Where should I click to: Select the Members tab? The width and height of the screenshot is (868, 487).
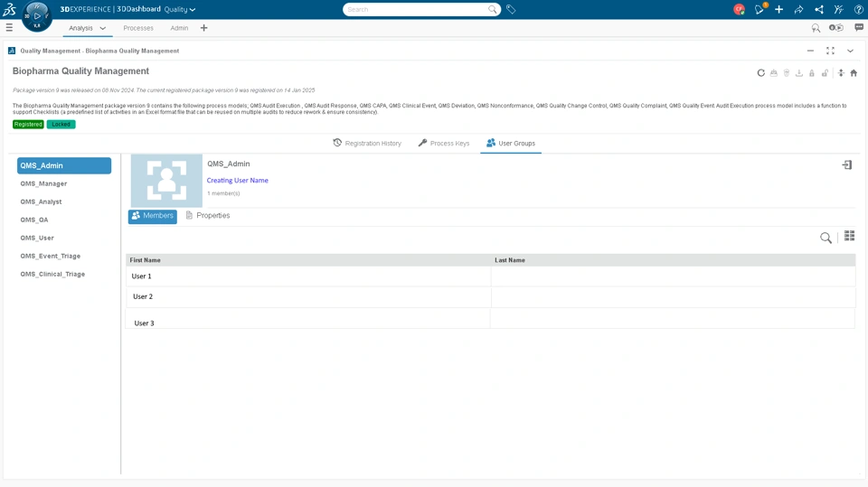[153, 216]
